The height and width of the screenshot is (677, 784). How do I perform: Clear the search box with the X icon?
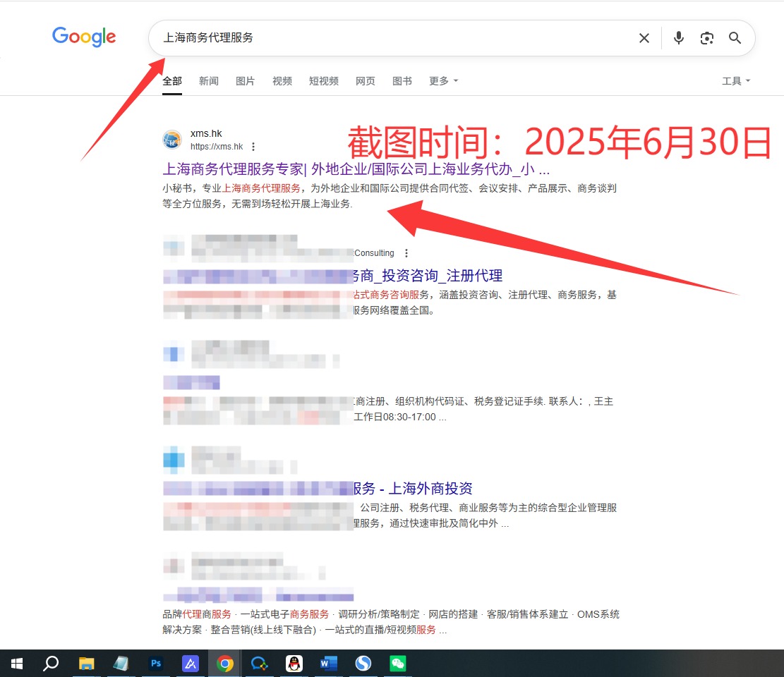coord(644,38)
